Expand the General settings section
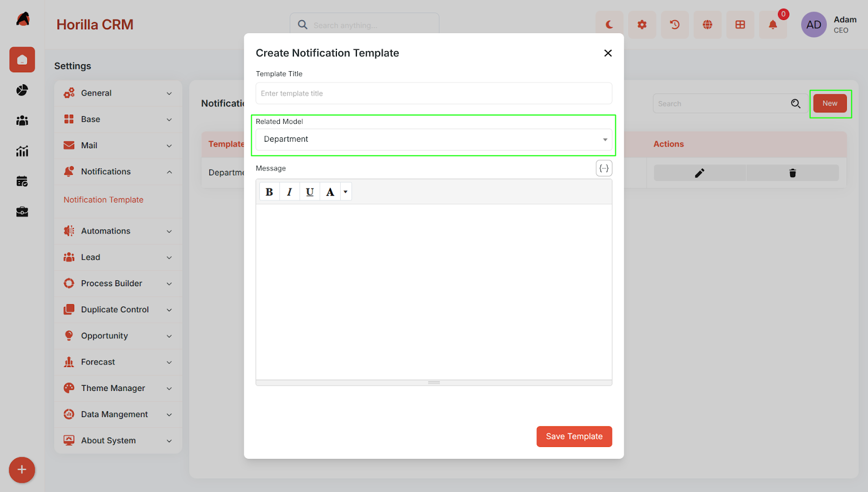This screenshot has width=868, height=492. pos(118,93)
